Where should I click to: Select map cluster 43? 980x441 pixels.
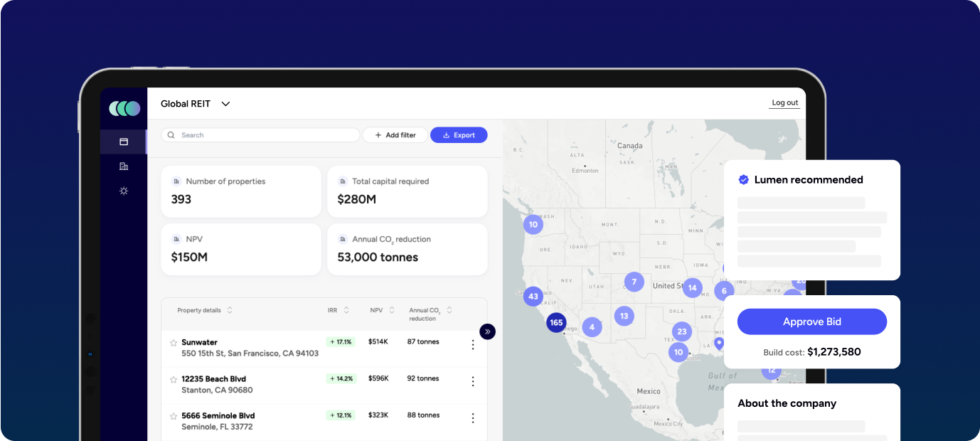533,296
